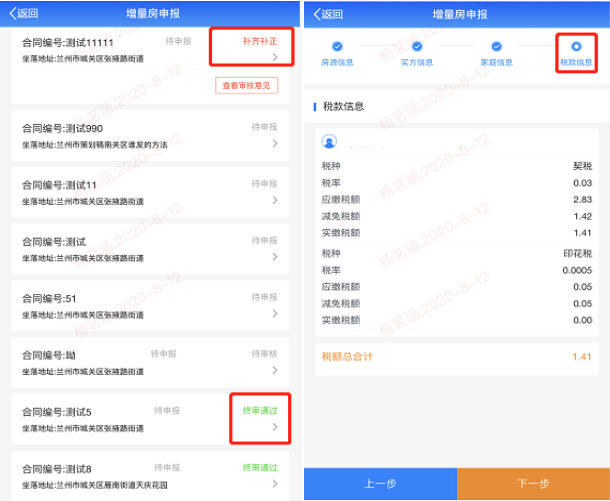Click the 买方信息 step label

[417, 63]
